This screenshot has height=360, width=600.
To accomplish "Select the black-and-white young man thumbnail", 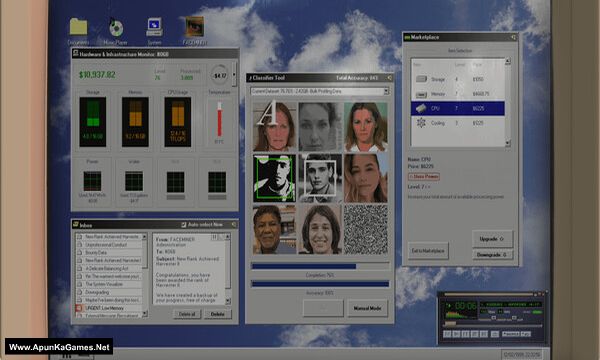I will (320, 178).
